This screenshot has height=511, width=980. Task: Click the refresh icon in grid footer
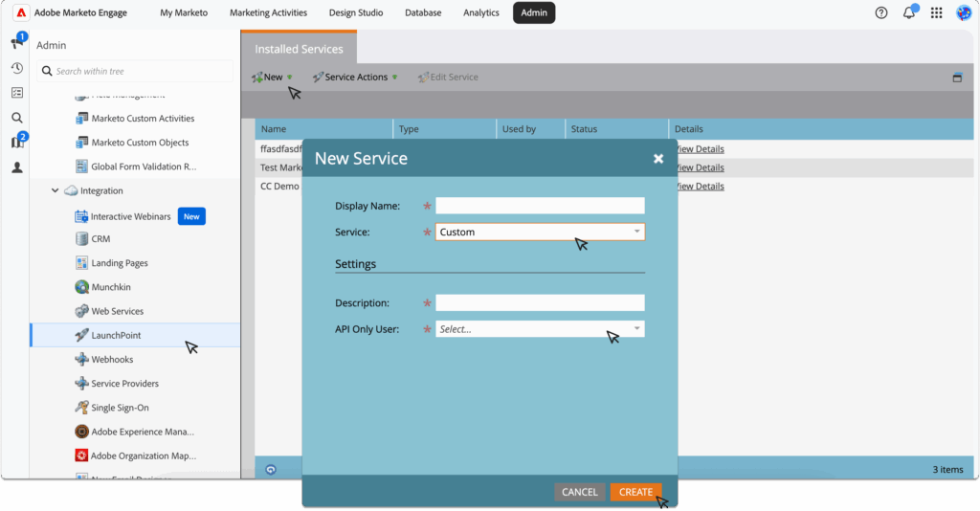click(271, 469)
